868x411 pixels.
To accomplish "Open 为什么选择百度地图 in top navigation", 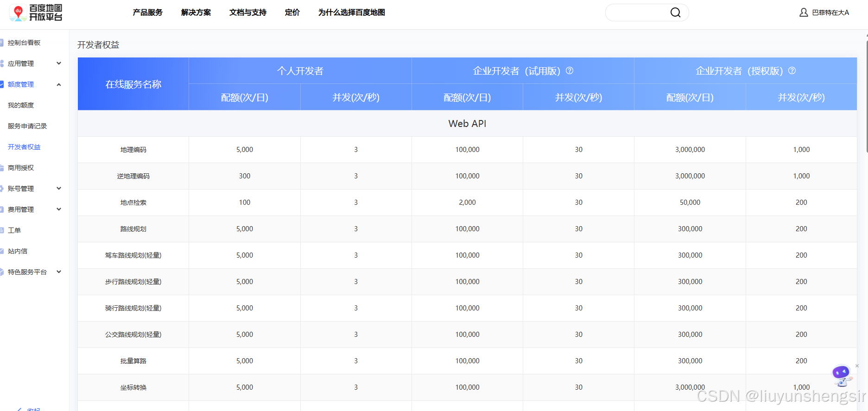I will point(352,13).
